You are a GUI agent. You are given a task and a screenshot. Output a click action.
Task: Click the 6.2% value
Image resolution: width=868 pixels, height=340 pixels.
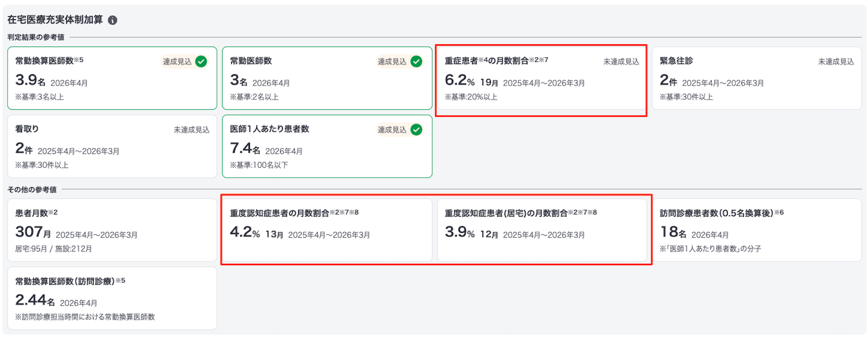coord(459,80)
